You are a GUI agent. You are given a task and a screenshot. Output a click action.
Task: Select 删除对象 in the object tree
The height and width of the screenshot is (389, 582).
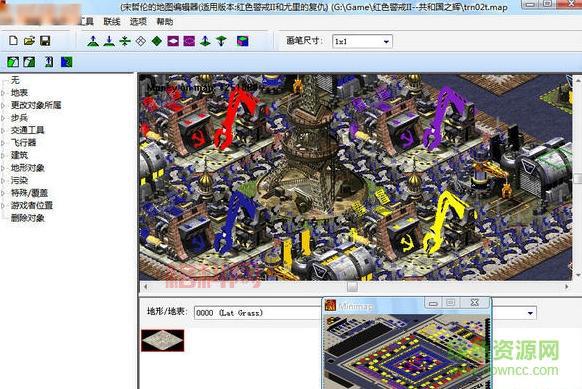[28, 218]
